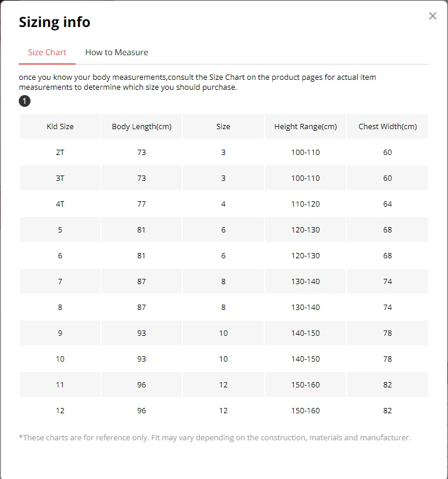The width and height of the screenshot is (448, 479).
Task: Click the Body Length(cm) column header
Action: (141, 126)
